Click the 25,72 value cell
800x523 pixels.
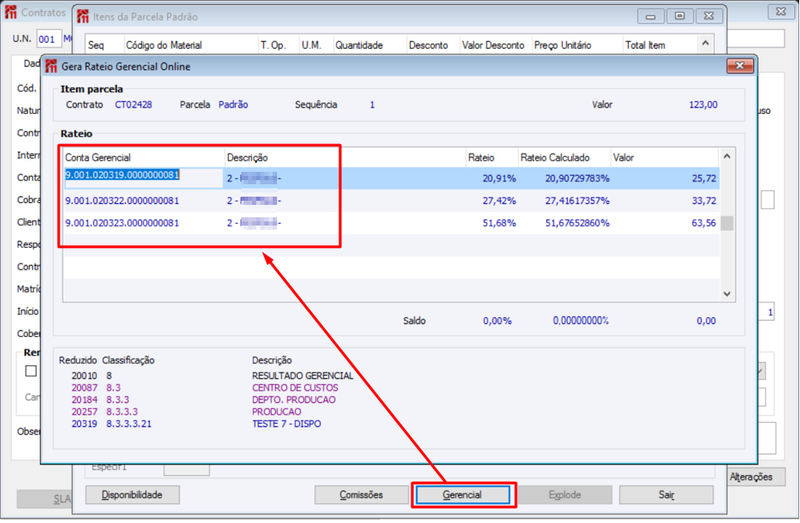pos(704,179)
